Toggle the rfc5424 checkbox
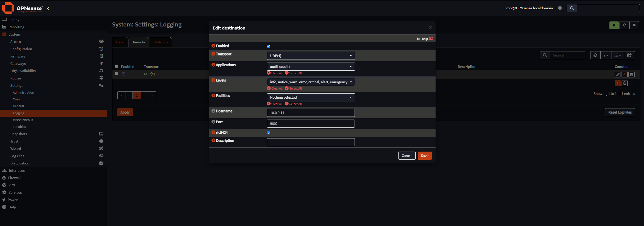 (269, 133)
